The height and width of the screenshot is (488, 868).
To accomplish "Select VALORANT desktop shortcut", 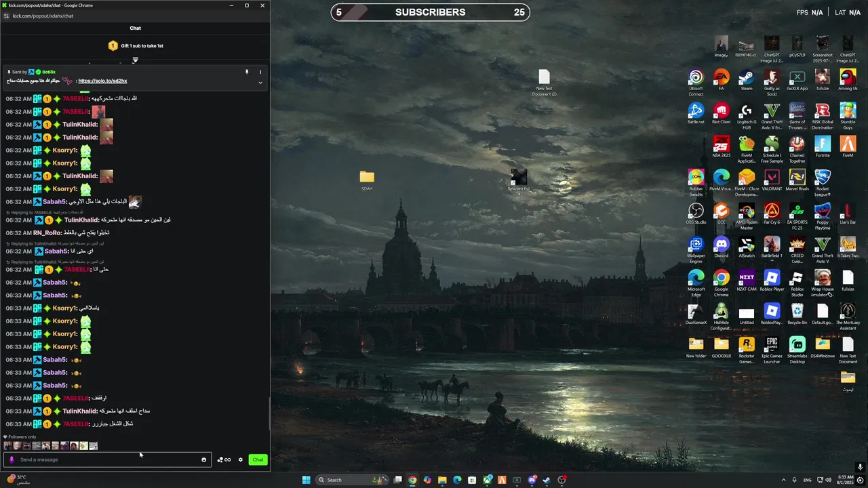I will [772, 180].
